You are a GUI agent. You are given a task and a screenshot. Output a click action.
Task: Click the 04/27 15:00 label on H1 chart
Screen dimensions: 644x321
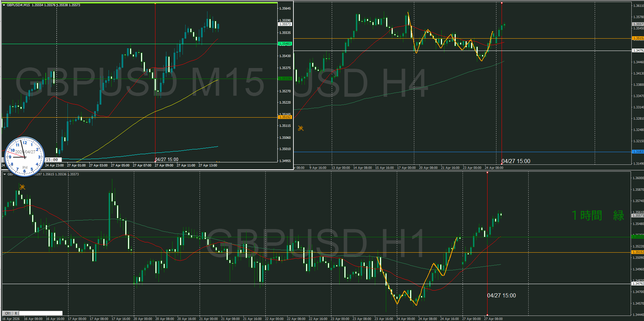click(501, 296)
